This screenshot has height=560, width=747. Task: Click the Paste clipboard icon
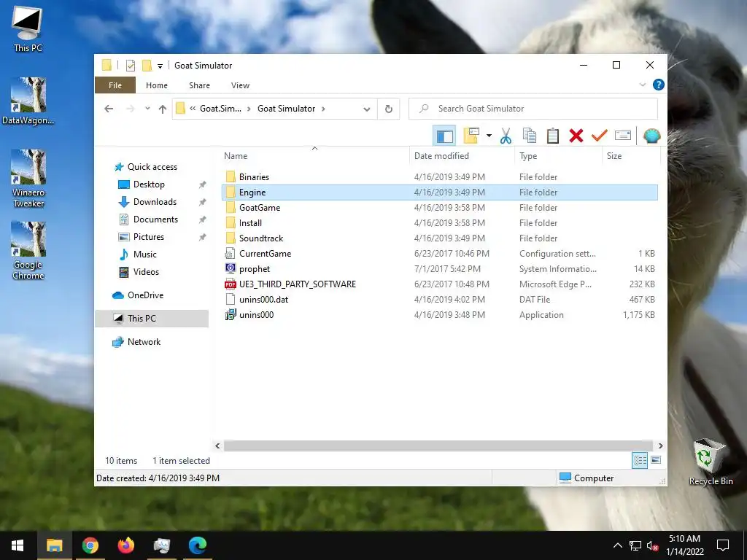[553, 136]
